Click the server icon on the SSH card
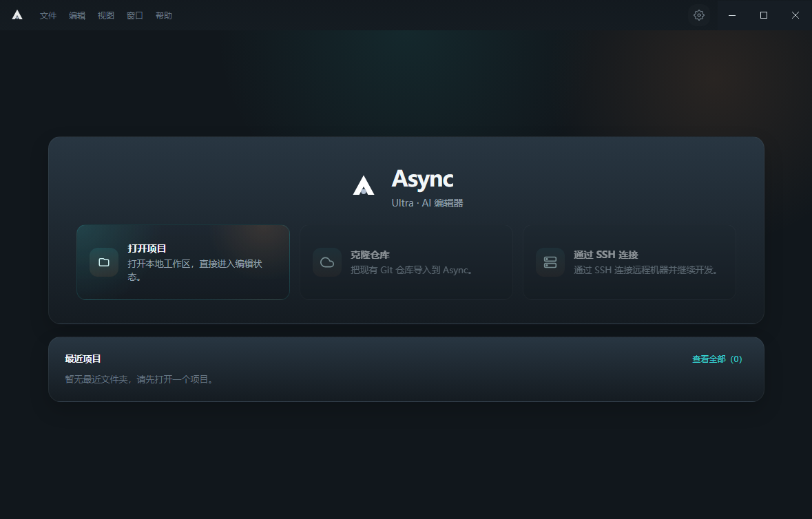Screen dimensions: 812x519 coord(550,262)
